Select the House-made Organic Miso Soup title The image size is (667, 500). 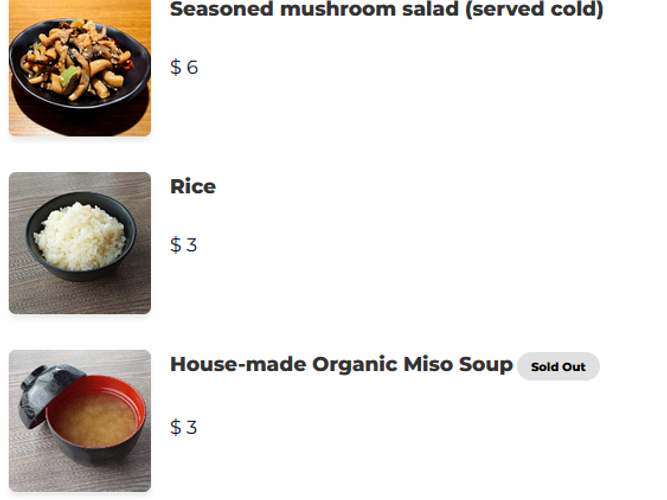(341, 364)
